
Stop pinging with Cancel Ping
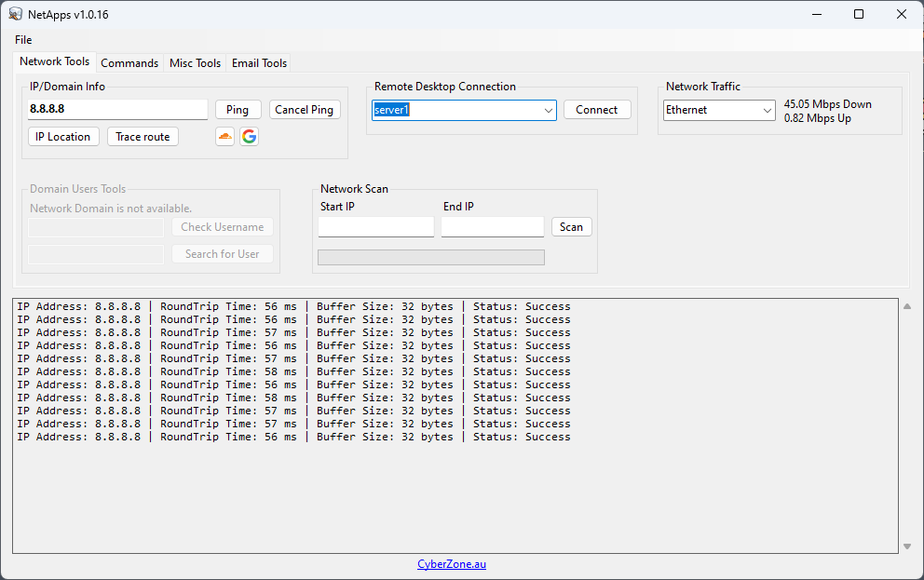305,110
